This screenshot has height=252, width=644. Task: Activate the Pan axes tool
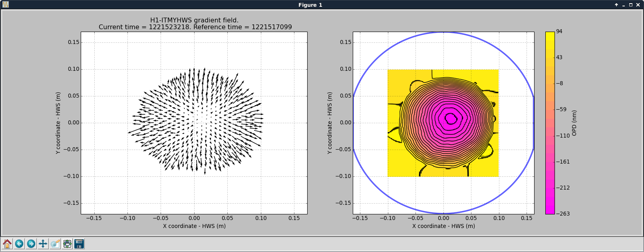[x=43, y=244]
